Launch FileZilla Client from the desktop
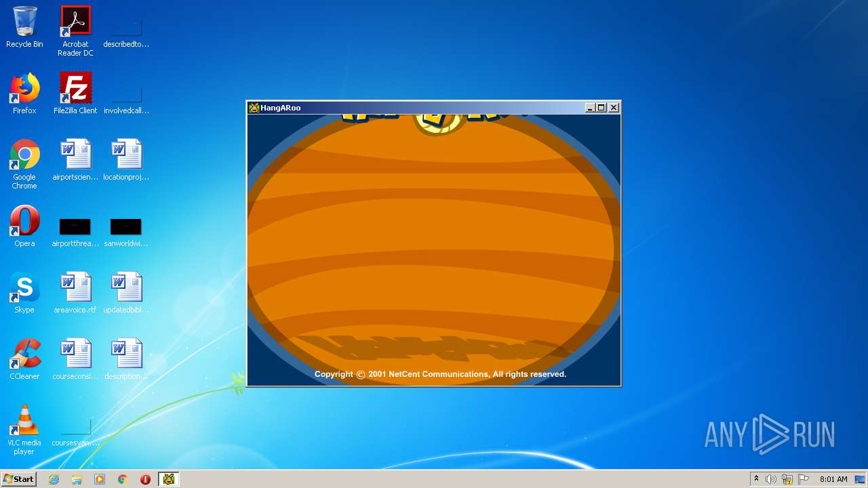 tap(75, 94)
